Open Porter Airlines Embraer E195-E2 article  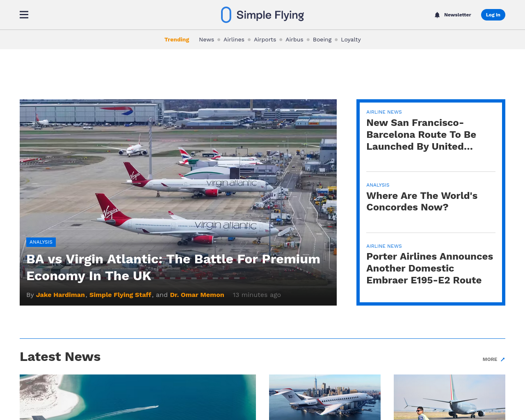click(x=429, y=268)
